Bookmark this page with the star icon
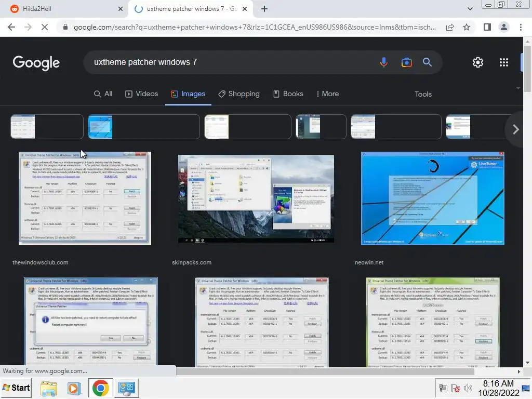The width and height of the screenshot is (532, 399). [467, 27]
